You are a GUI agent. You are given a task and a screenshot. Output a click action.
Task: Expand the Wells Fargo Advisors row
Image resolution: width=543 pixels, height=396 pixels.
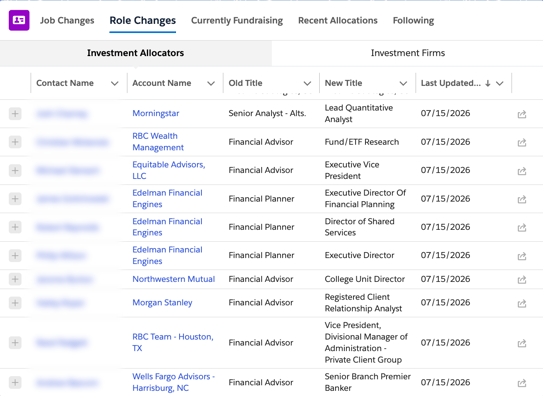point(15,382)
